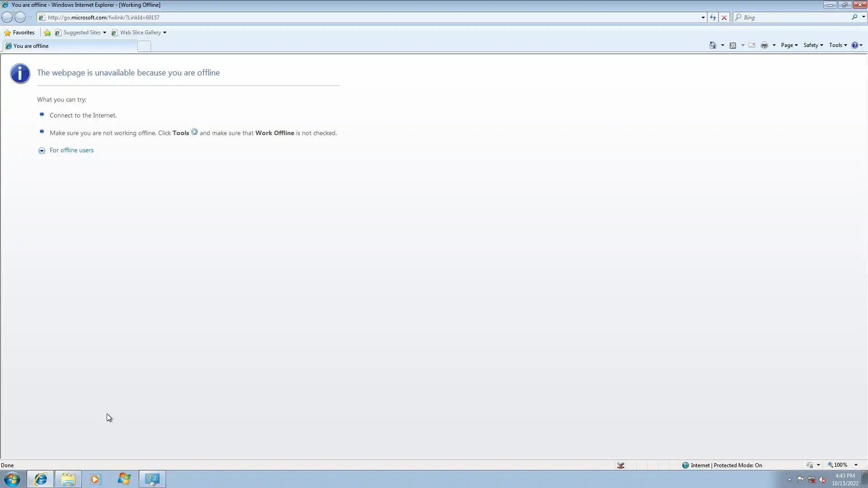868x488 pixels.
Task: Click the Bing search magnifier icon
Action: tap(854, 17)
